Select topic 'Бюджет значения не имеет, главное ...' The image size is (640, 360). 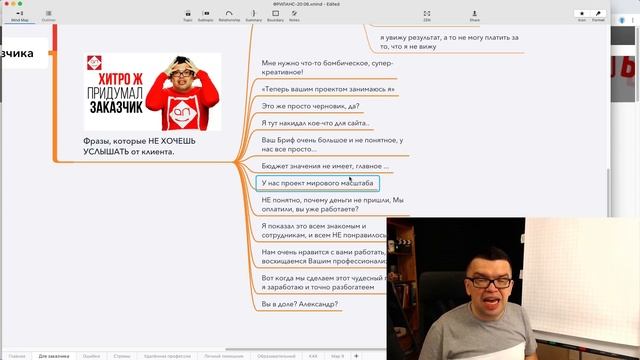(x=325, y=166)
